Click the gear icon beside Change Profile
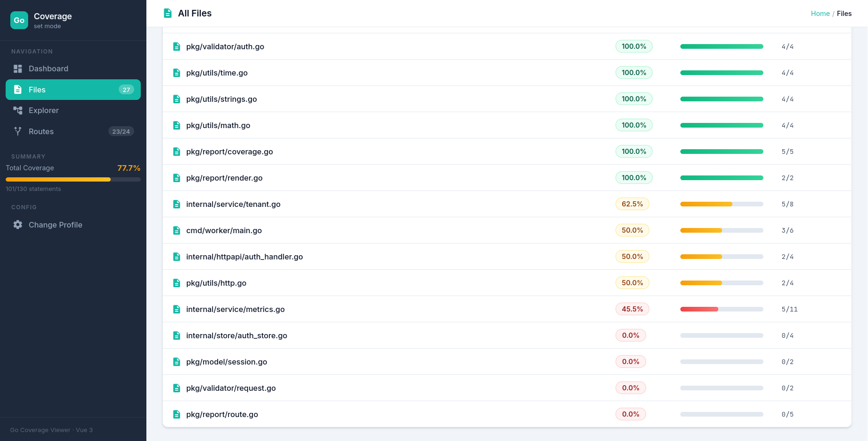The image size is (868, 441). pyautogui.click(x=18, y=225)
